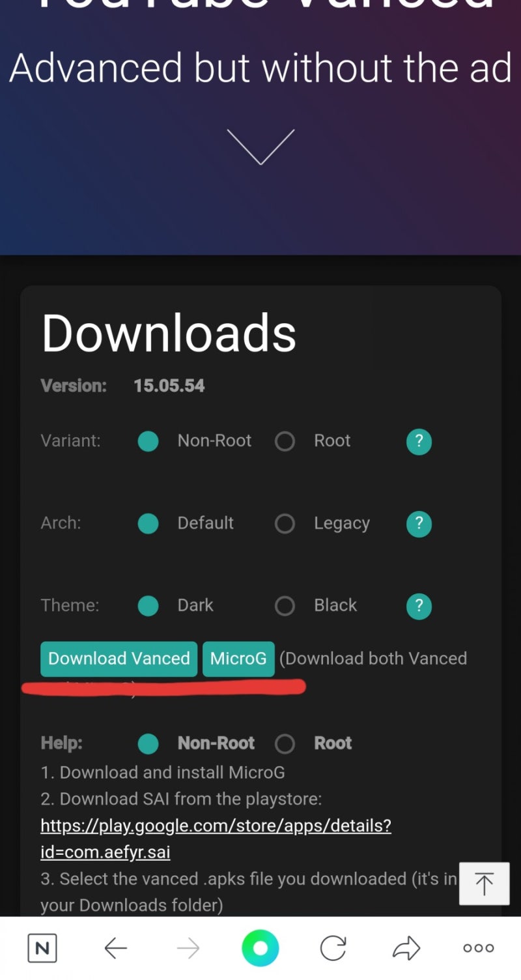Select the Black theme radio button

point(285,606)
